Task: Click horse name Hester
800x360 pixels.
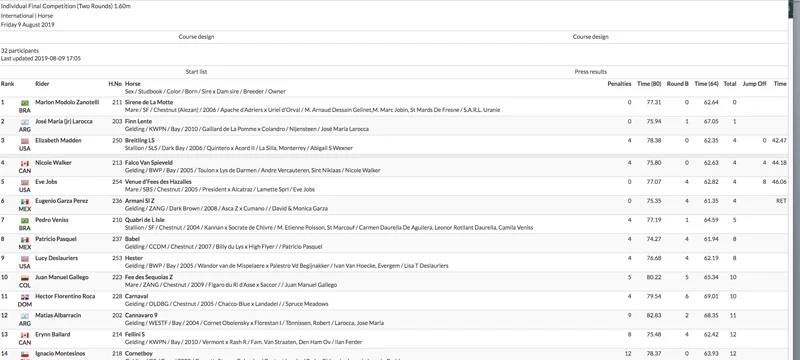Action: [134, 258]
